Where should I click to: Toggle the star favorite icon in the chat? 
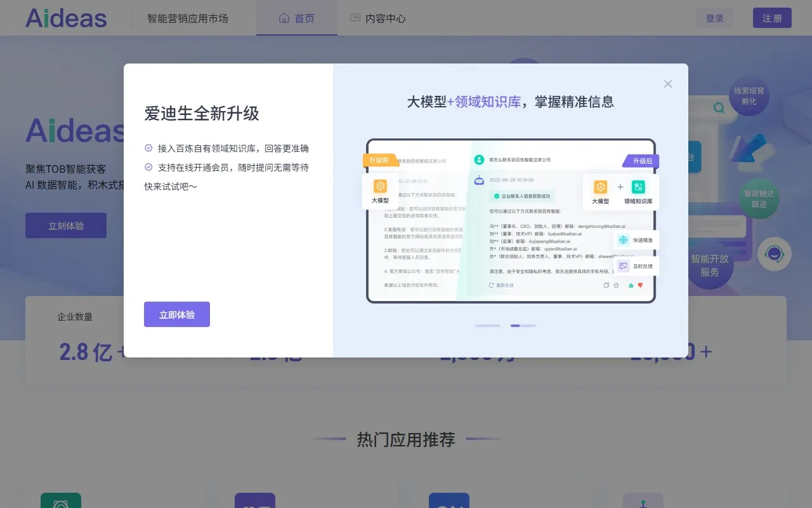click(616, 285)
